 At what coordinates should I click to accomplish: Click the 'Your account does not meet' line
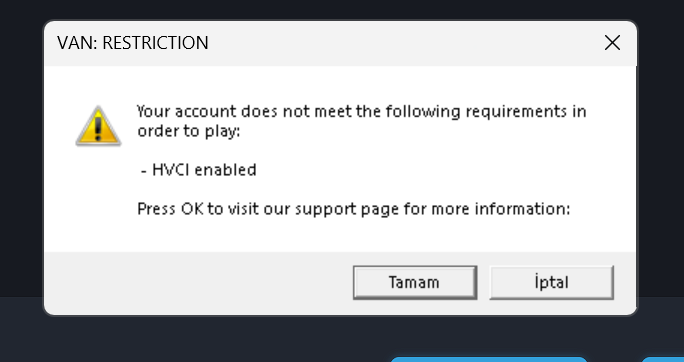tap(362, 112)
